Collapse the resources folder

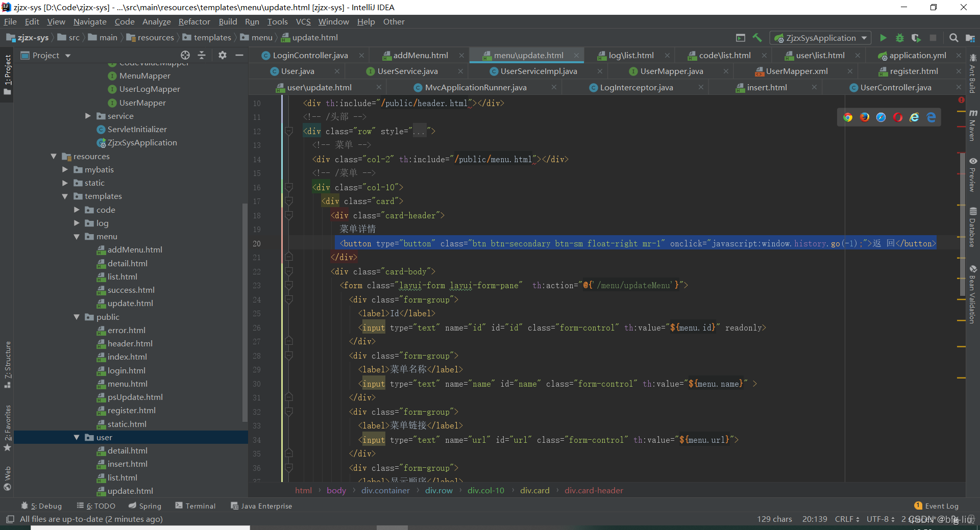54,157
